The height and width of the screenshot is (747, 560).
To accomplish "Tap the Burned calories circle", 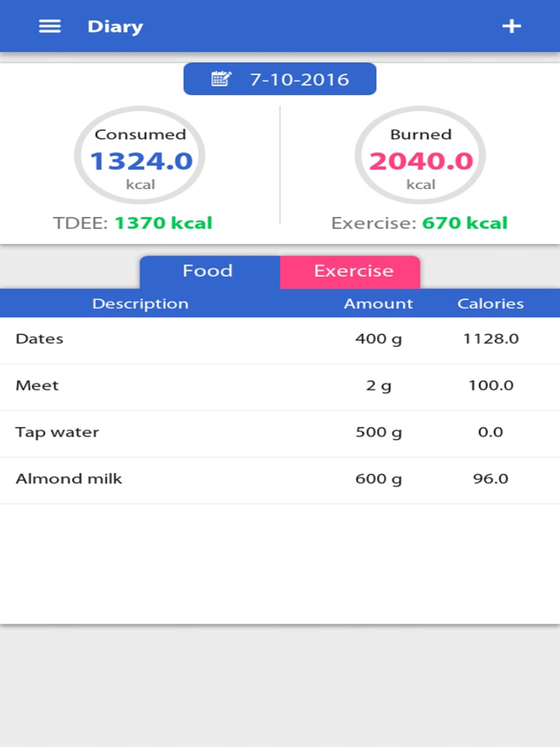I will [420, 156].
